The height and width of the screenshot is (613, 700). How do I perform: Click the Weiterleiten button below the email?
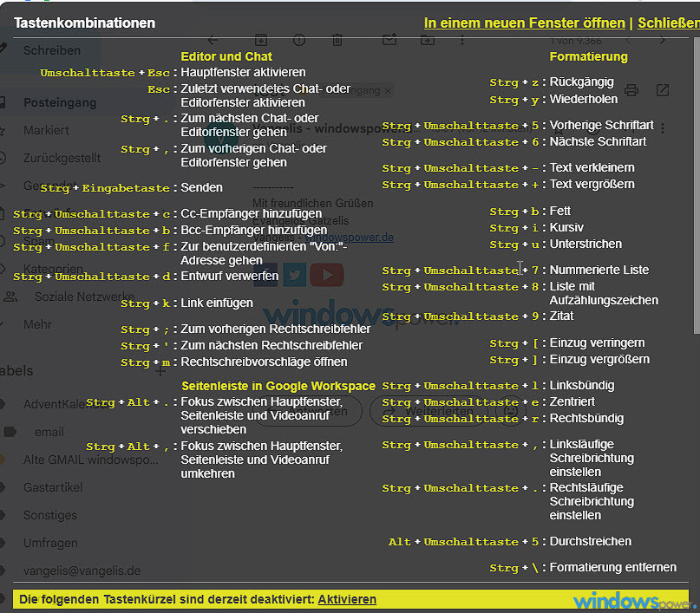pos(429,411)
